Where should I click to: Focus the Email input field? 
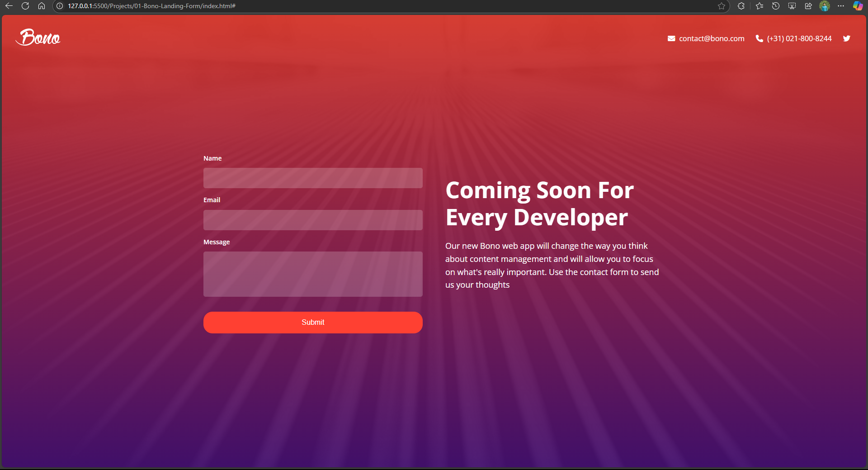[313, 220]
